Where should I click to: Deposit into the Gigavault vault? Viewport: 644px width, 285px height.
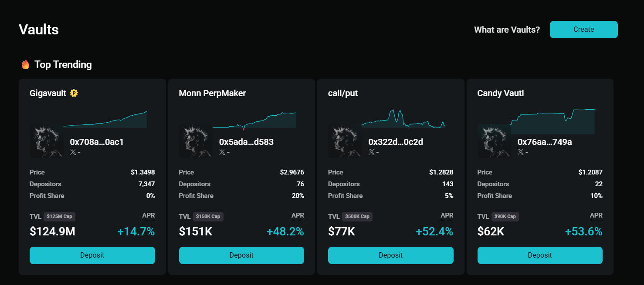tap(92, 255)
